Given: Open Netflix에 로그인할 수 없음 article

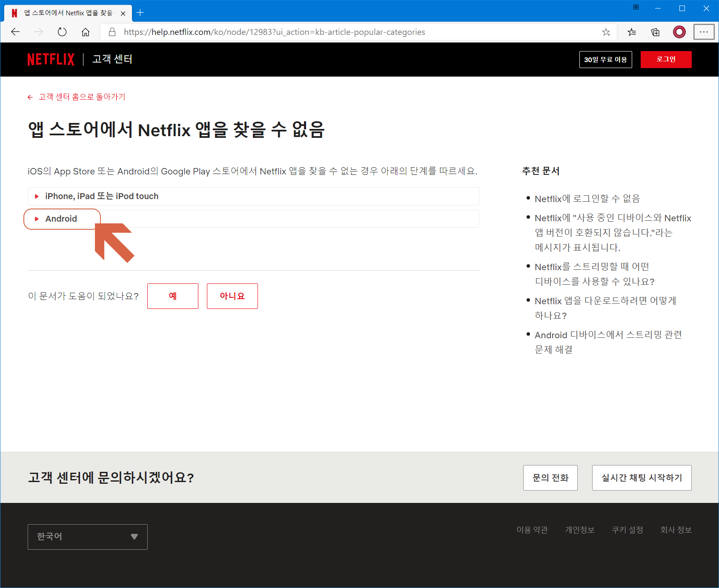Looking at the screenshot, I should click(x=587, y=199).
